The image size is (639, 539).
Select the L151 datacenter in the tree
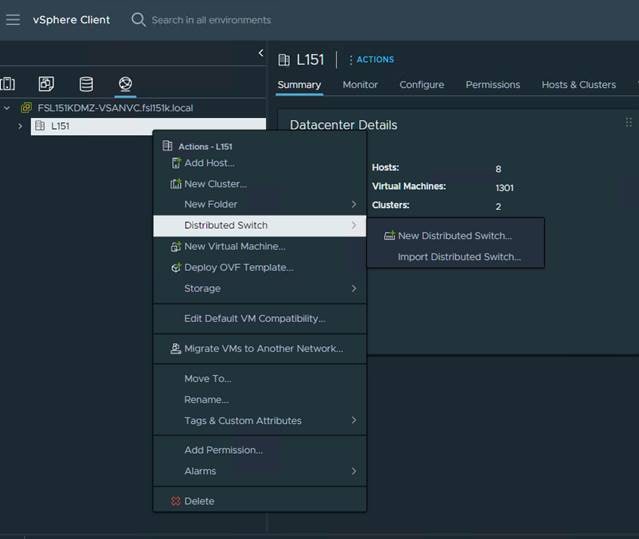click(x=148, y=126)
